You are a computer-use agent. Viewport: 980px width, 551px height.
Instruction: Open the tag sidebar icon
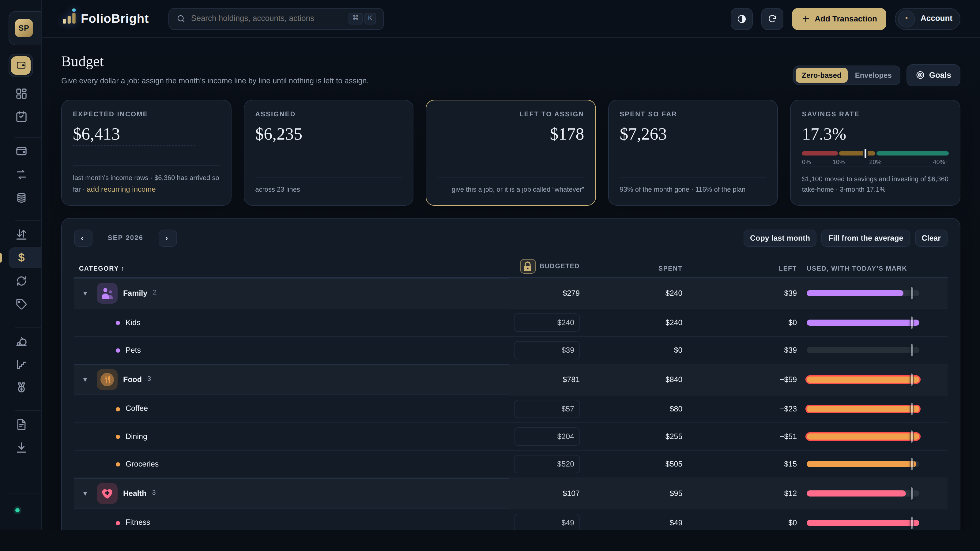(21, 304)
